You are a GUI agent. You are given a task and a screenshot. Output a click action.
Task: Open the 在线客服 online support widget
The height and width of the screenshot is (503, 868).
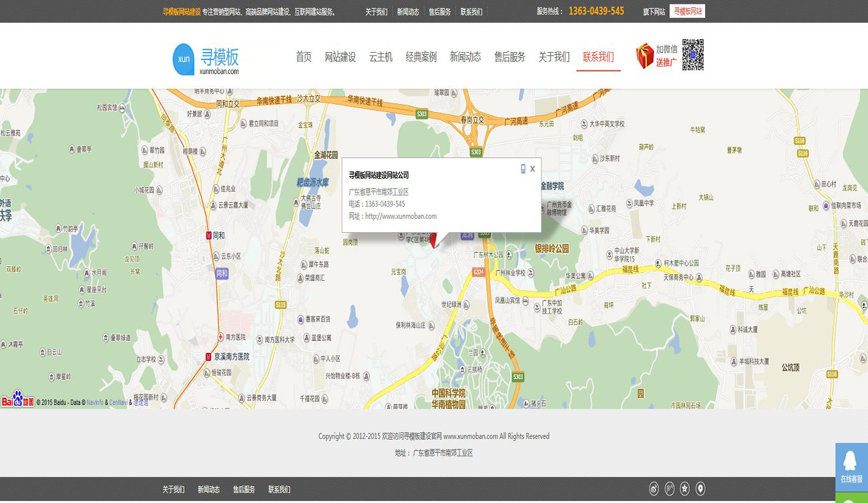pyautogui.click(x=851, y=467)
